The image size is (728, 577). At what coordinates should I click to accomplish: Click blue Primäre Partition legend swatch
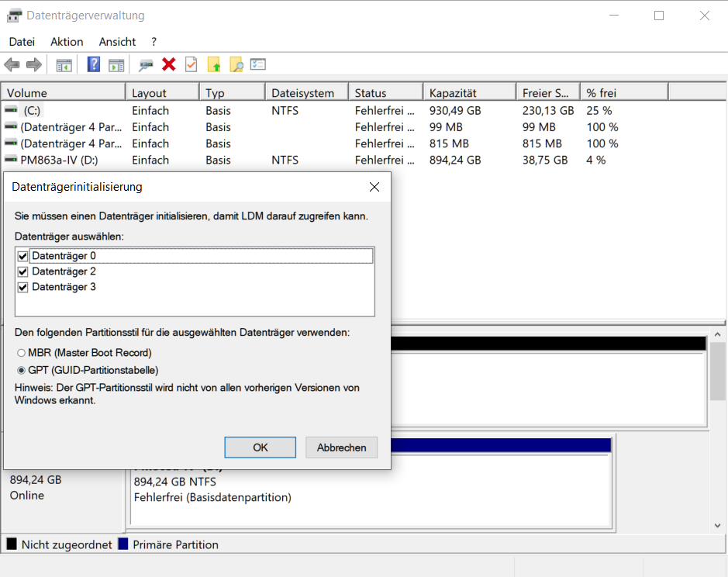pos(123,544)
